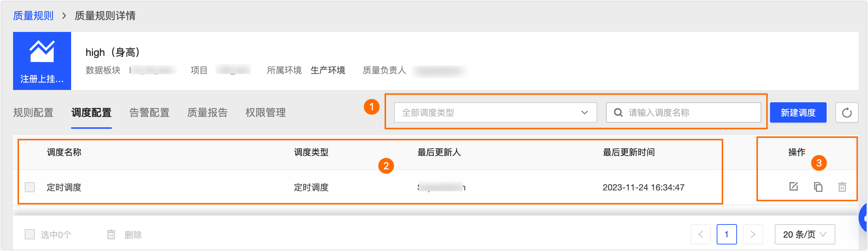Focus the 请输入调度名称 search field
This screenshot has width=868, height=251.
click(689, 112)
